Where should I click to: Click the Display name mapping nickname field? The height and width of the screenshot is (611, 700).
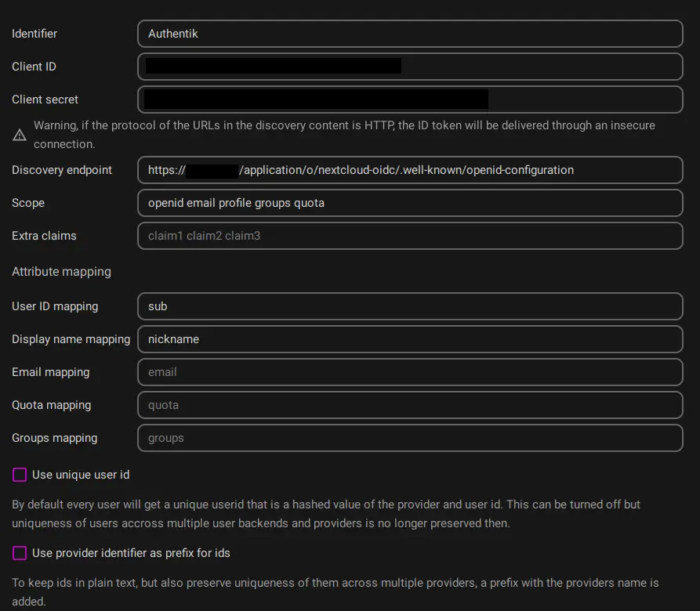(x=409, y=339)
